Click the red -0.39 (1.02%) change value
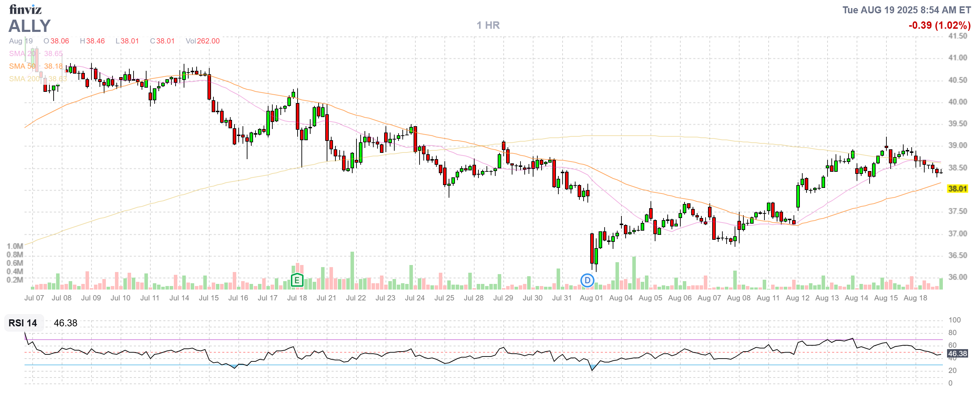 pos(939,25)
